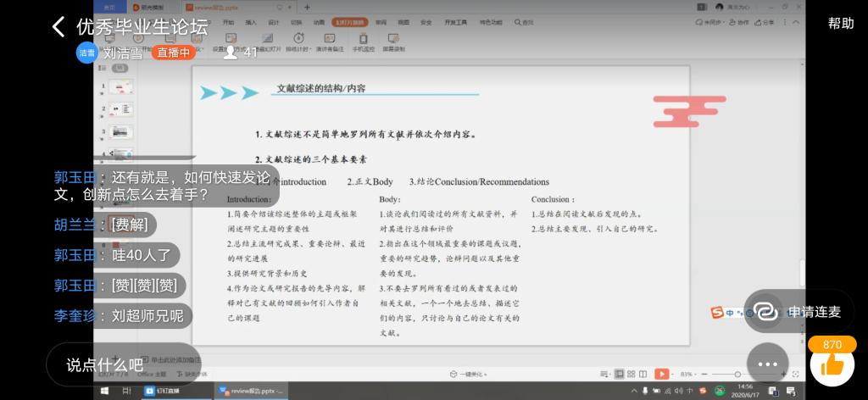
Task: Tap the viewer count person icon
Action: pos(230,53)
